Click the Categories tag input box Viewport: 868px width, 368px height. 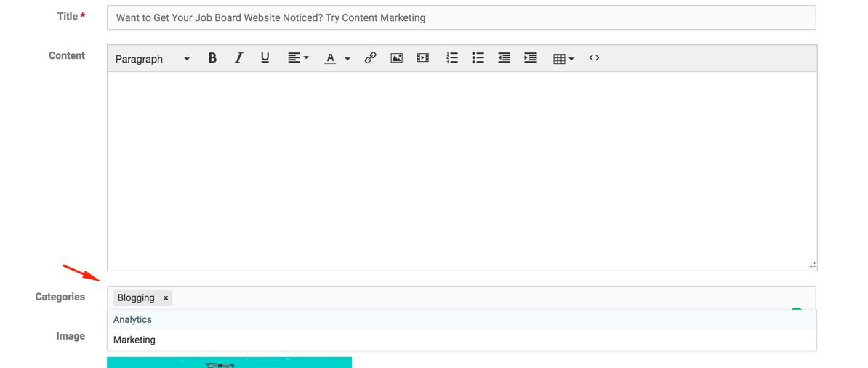pyautogui.click(x=461, y=298)
